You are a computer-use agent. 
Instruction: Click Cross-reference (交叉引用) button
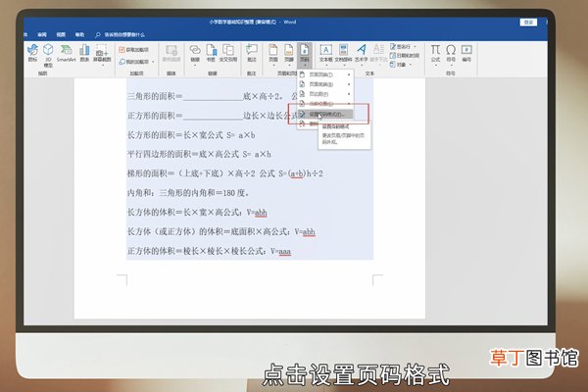point(228,53)
